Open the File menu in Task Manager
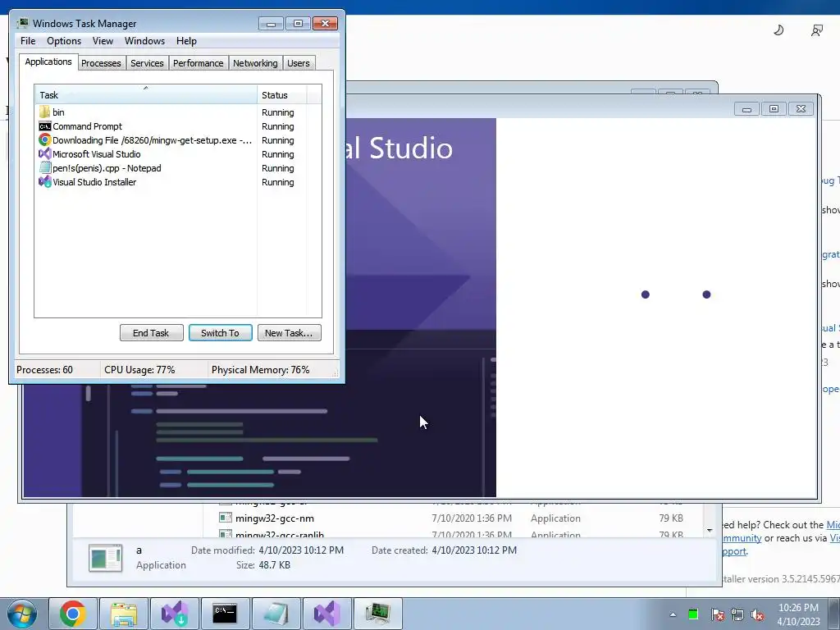 28,41
